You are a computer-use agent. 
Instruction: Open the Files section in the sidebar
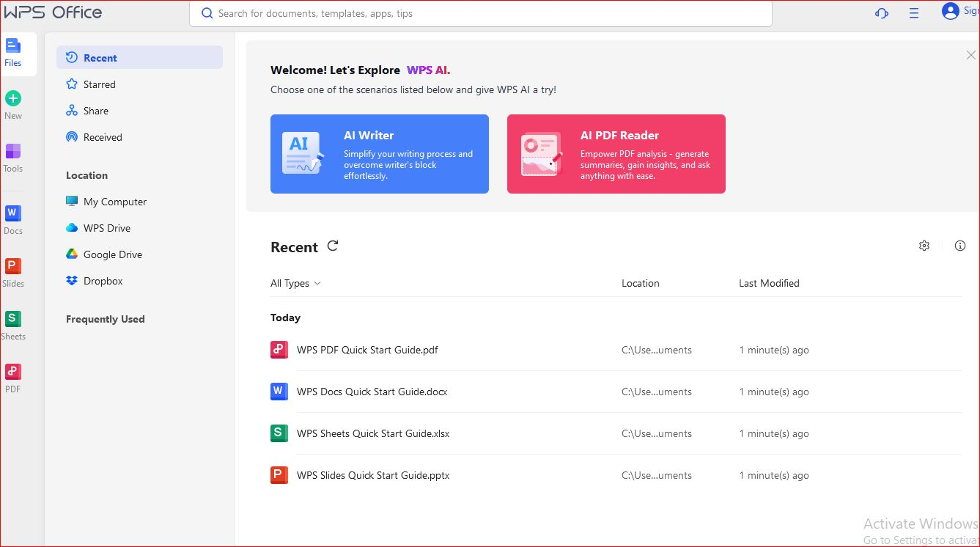(x=12, y=51)
